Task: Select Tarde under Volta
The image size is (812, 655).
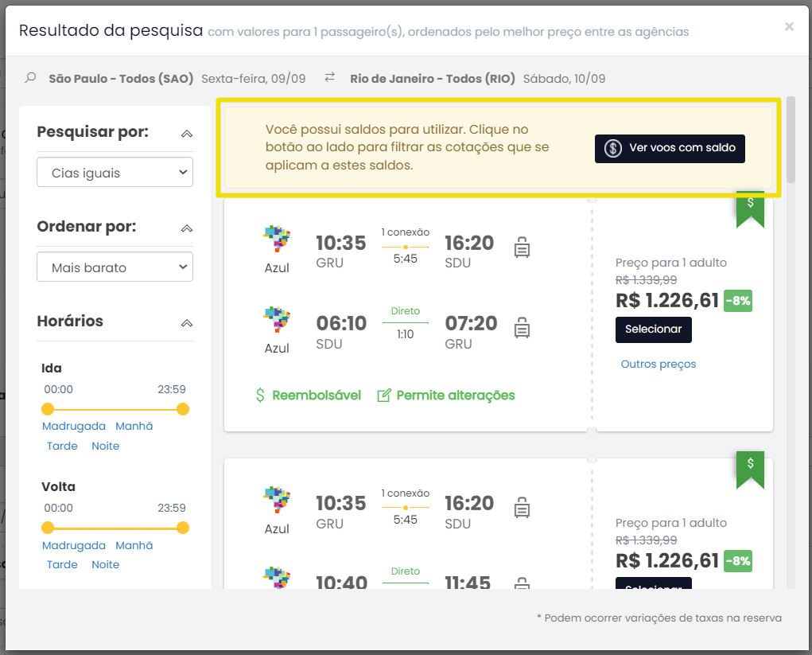Action: pos(62,564)
